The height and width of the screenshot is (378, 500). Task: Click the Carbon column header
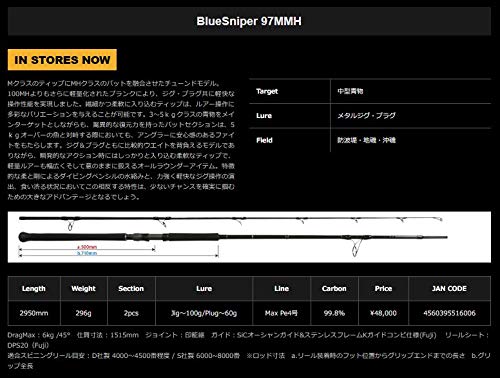pos(334,289)
